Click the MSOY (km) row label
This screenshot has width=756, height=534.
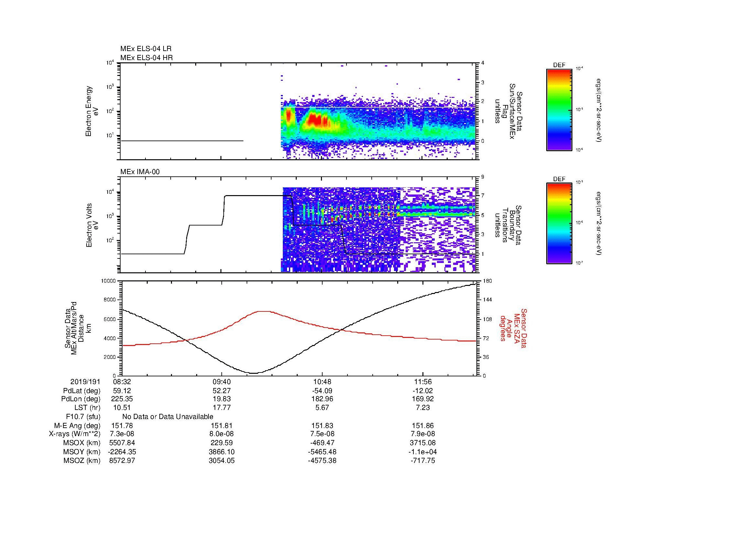coord(82,452)
